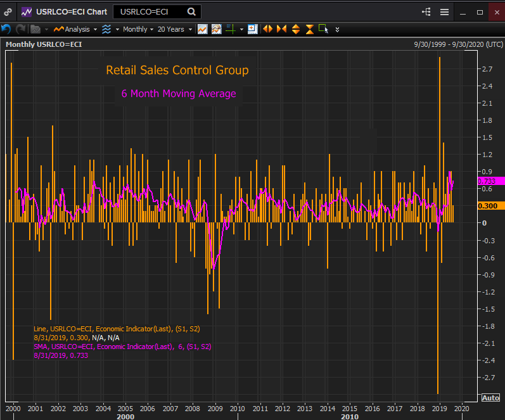Expand the open chart folder dropdown arrow
Viewport: 505px width, 420px height.
click(46, 30)
